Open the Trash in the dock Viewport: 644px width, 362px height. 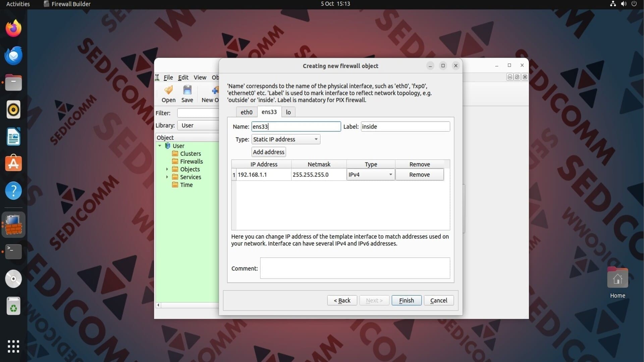coord(13,306)
